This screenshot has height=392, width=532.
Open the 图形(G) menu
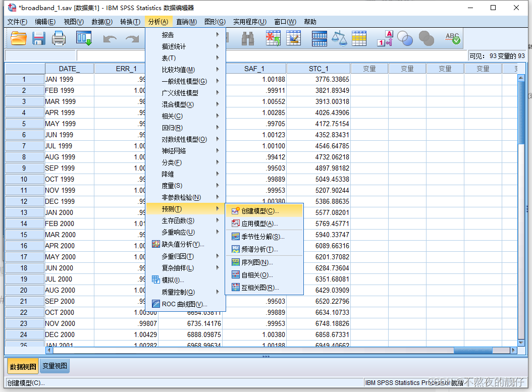coord(215,22)
